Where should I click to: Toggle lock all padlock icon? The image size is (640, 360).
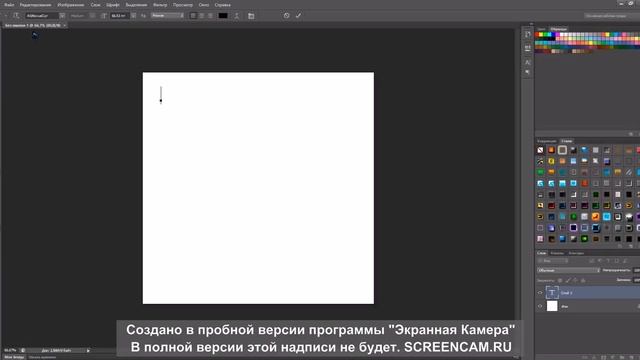[x=583, y=280]
